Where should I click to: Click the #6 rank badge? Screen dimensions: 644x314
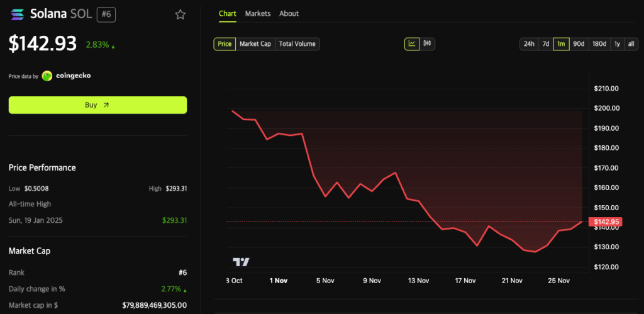point(106,14)
